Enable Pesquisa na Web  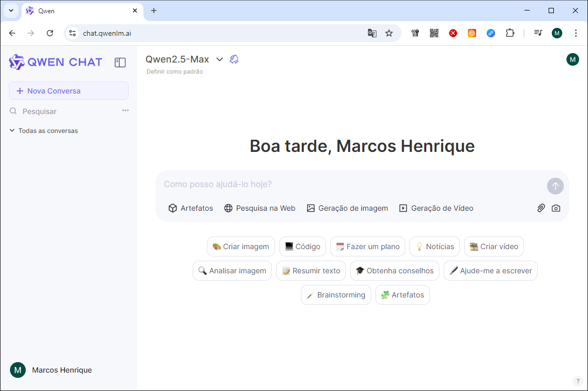coord(259,208)
